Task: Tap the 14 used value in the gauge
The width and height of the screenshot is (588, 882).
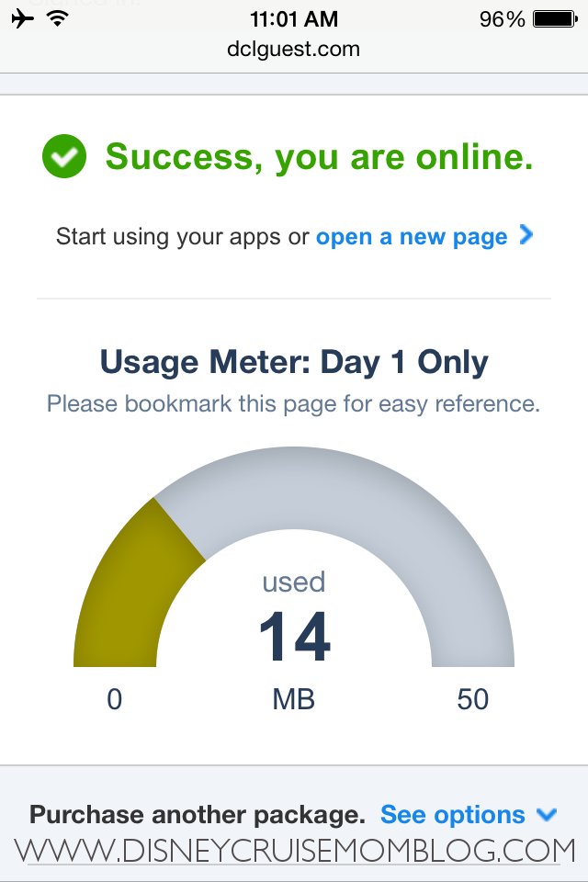Action: (x=294, y=636)
